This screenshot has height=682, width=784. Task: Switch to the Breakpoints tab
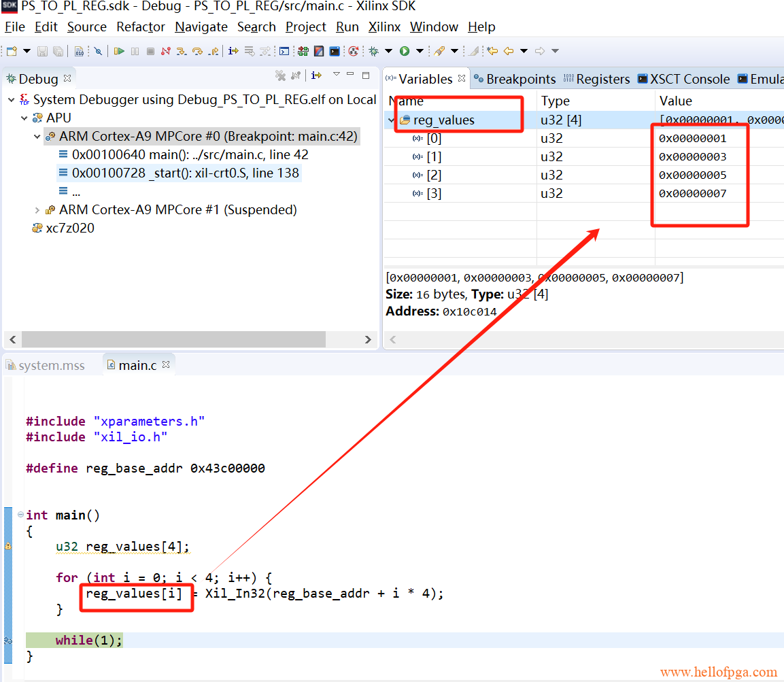515,80
